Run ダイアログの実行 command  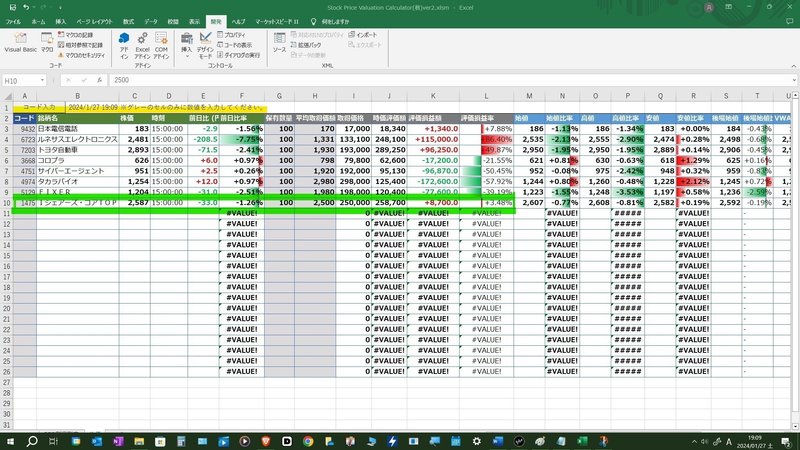click(238, 55)
